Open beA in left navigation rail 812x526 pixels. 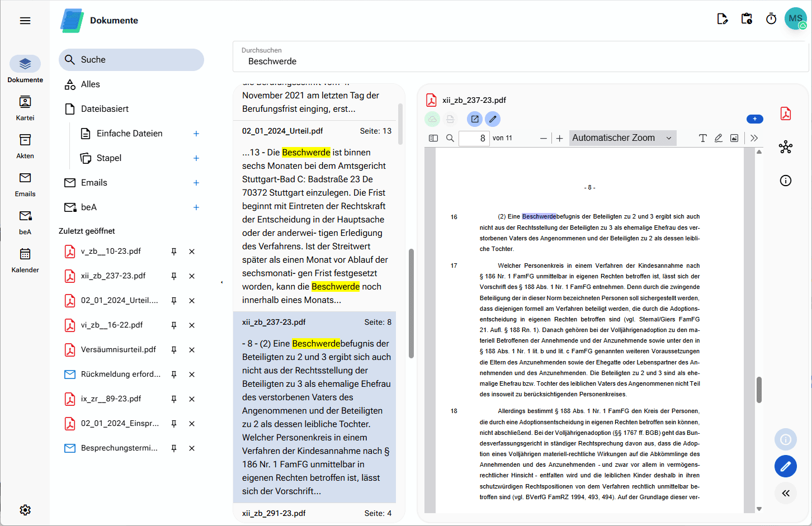[x=25, y=222]
